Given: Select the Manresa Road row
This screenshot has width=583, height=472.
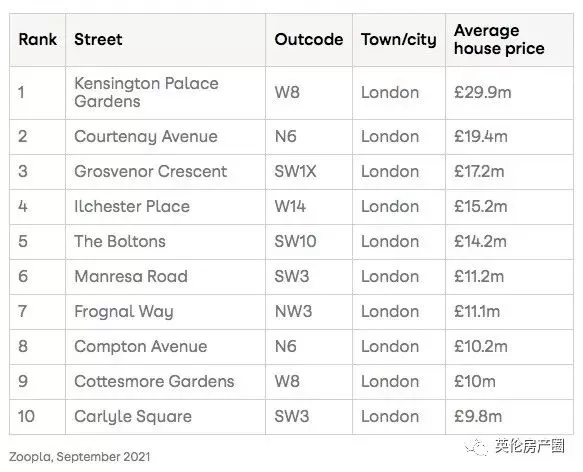Looking at the screenshot, I should pos(291,277).
